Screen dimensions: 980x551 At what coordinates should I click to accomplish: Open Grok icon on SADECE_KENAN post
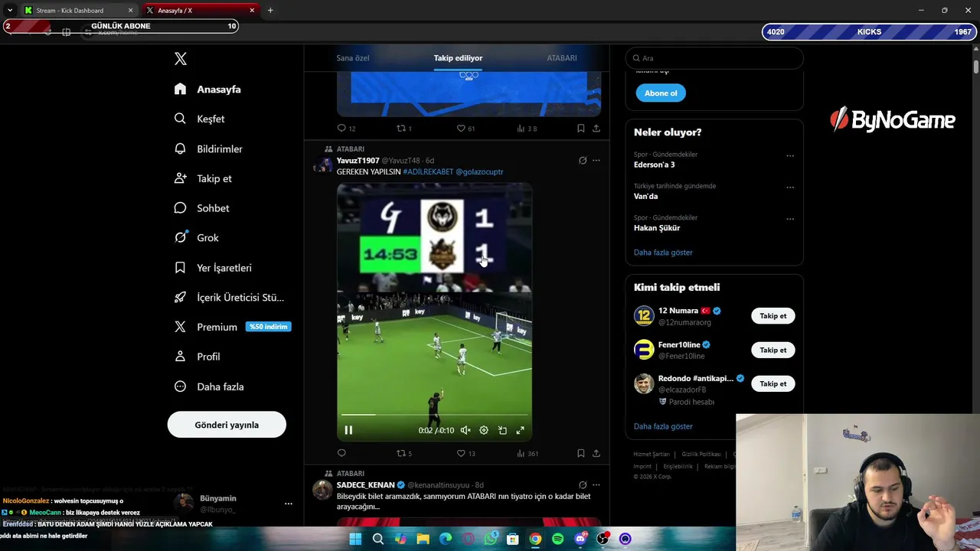[x=583, y=485]
